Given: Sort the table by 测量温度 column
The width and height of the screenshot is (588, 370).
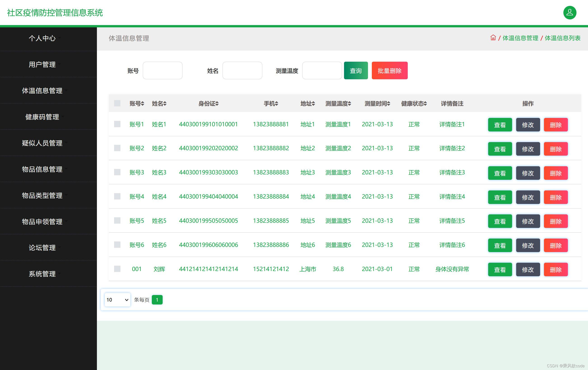Looking at the screenshot, I should [x=338, y=103].
